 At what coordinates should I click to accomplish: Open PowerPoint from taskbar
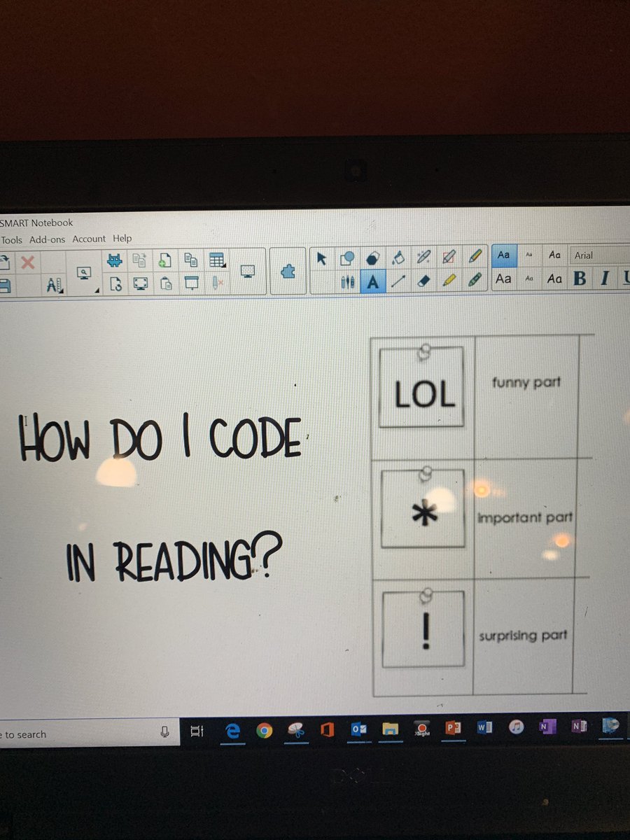pos(453,728)
